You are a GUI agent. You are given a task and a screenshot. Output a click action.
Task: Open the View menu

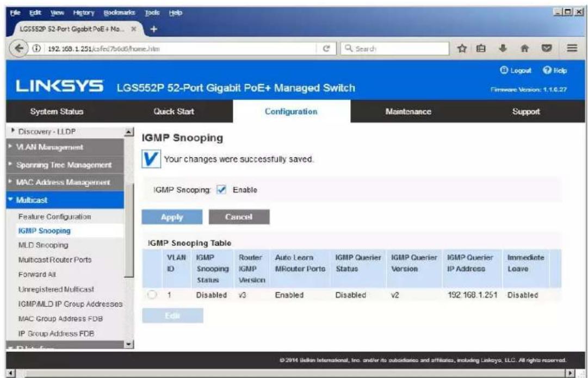57,13
